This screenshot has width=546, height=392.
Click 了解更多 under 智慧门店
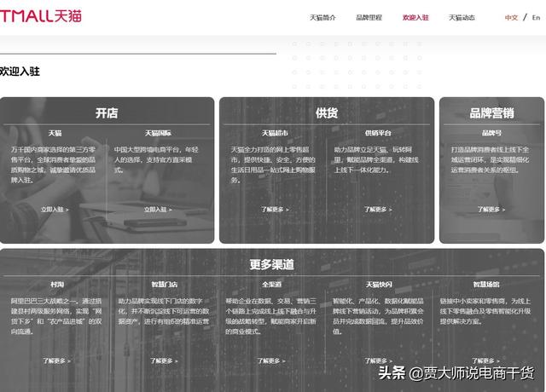click(x=164, y=360)
